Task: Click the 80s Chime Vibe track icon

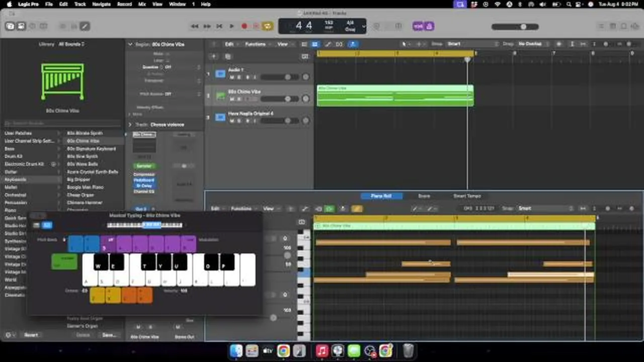Action: (x=220, y=96)
